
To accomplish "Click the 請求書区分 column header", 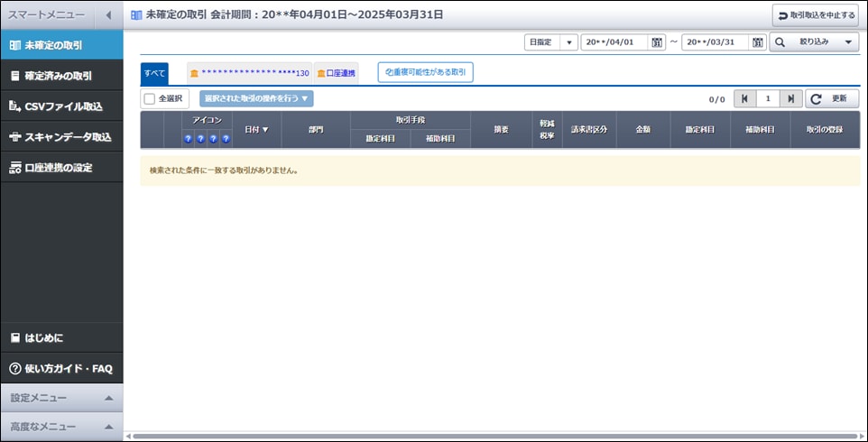I will [589, 130].
